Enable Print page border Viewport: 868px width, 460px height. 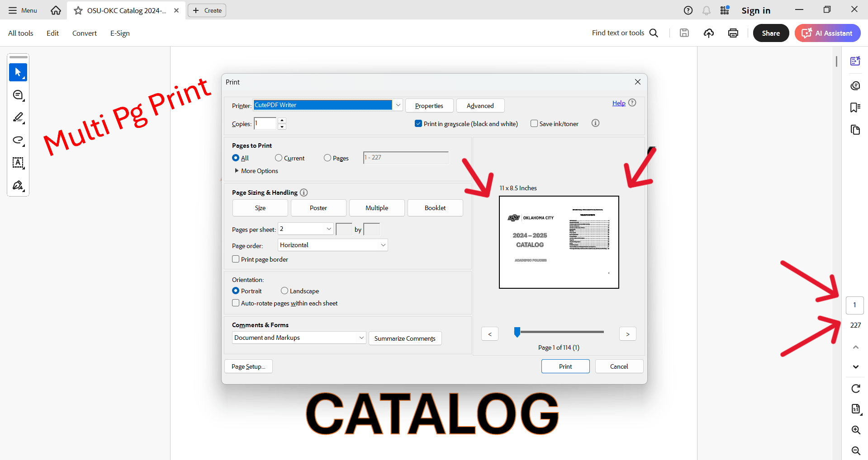[236, 259]
